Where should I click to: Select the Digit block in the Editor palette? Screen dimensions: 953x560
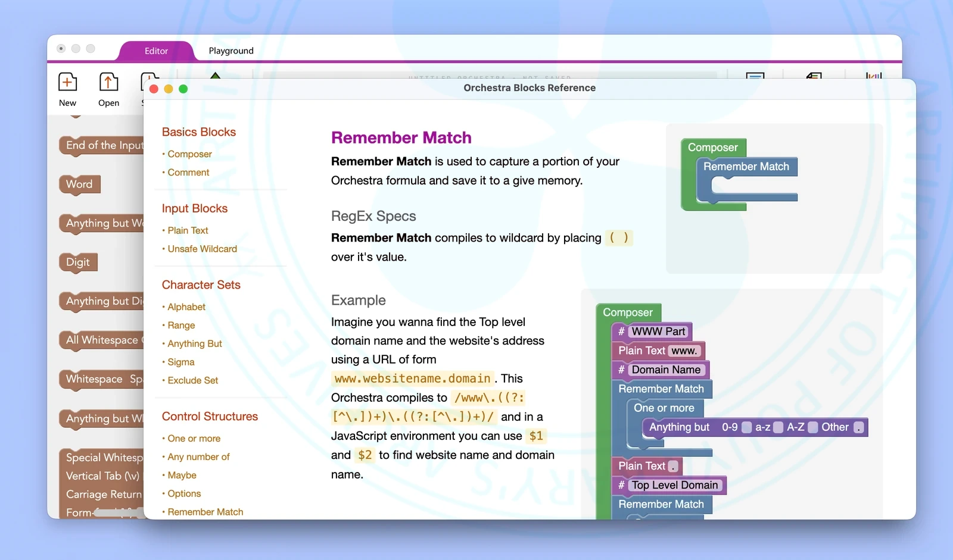click(x=78, y=262)
